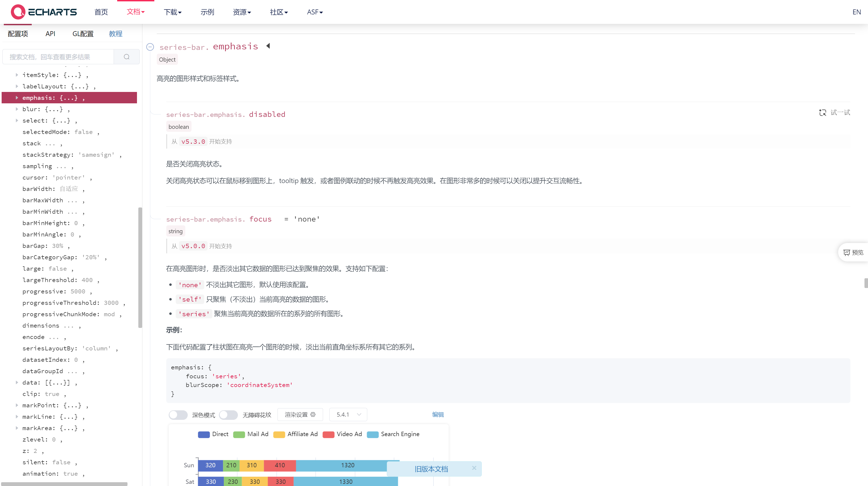The image size is (868, 486).
Task: Click the back arrow next to emphasis heading
Action: point(268,46)
